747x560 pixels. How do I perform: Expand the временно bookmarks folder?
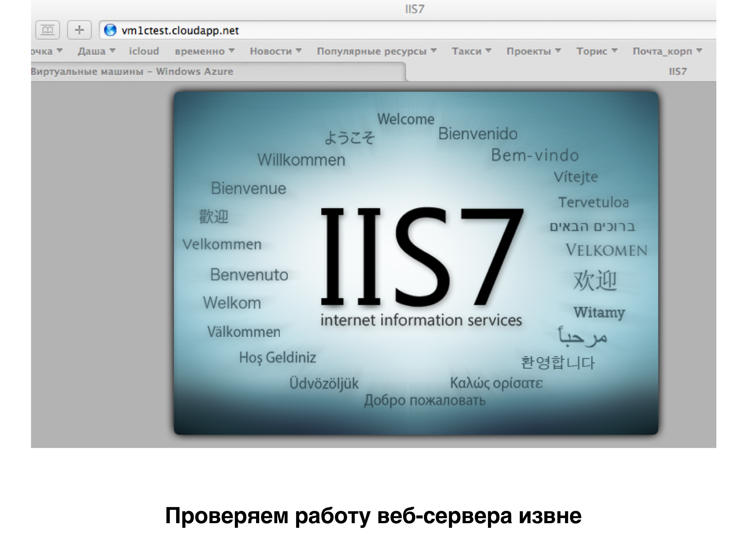[205, 51]
